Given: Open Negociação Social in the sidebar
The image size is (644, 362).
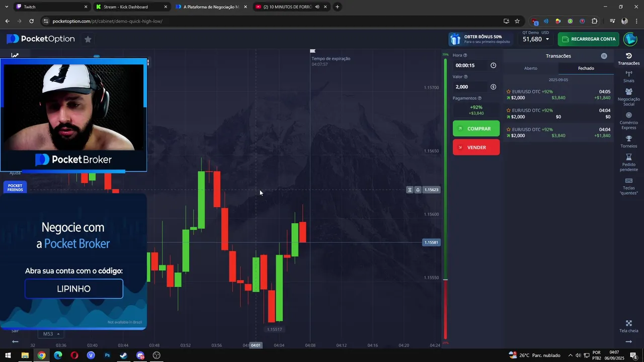Looking at the screenshot, I should point(628,98).
